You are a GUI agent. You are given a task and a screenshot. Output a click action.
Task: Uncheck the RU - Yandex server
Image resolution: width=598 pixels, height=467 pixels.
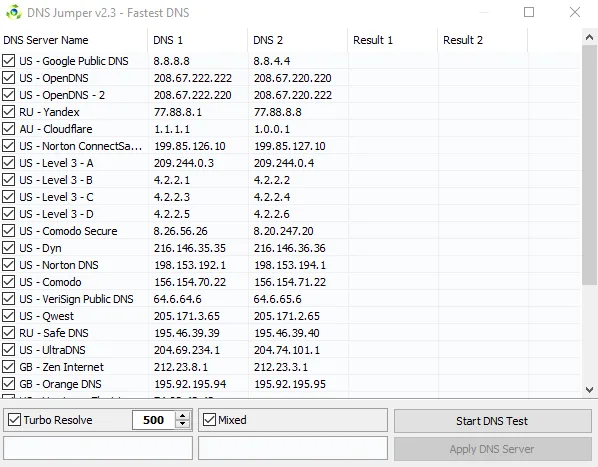pyautogui.click(x=8, y=112)
